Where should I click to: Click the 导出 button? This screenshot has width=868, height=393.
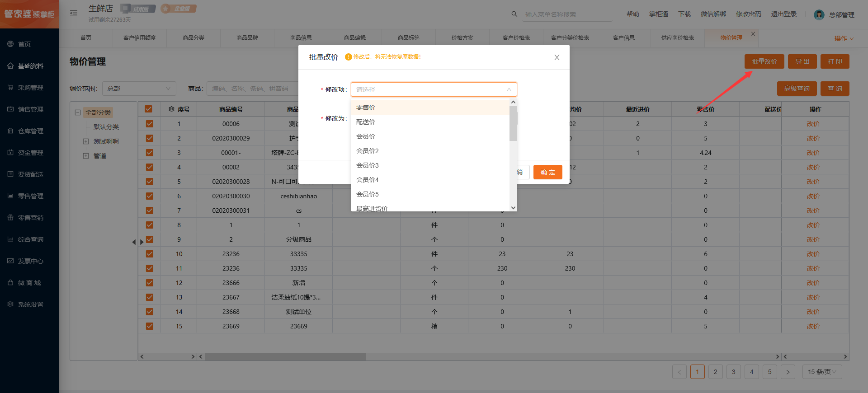(x=802, y=61)
